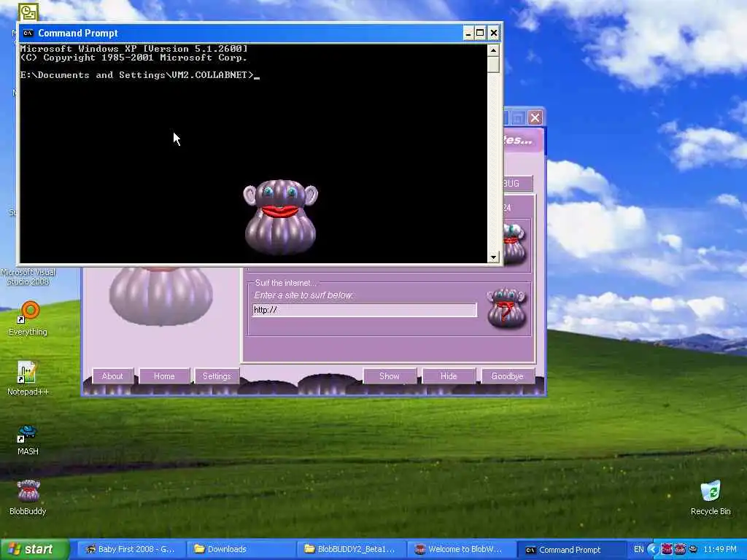The height and width of the screenshot is (560, 747).
Task: Minimize the Command Prompt window
Action: tap(468, 33)
